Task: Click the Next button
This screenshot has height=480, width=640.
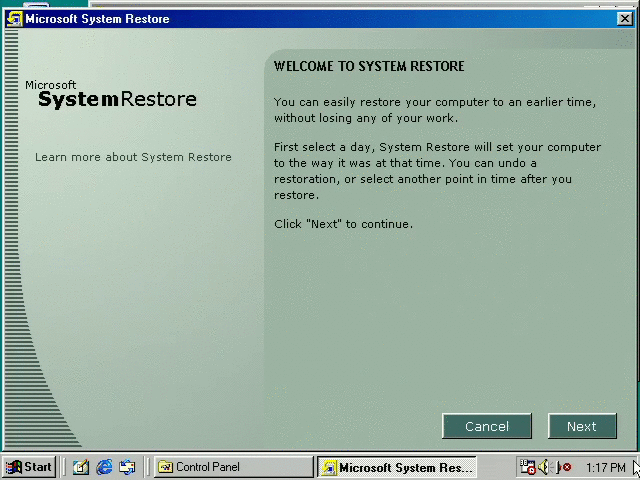Action: (582, 426)
